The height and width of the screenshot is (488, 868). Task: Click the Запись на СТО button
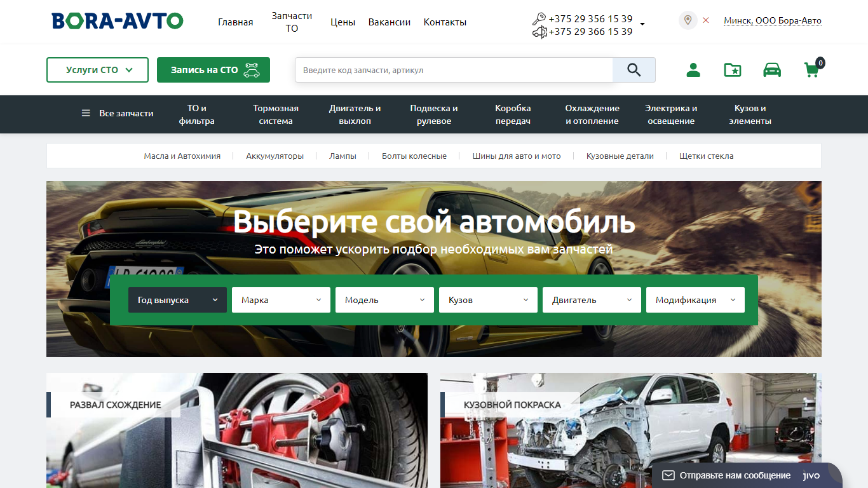click(x=214, y=70)
